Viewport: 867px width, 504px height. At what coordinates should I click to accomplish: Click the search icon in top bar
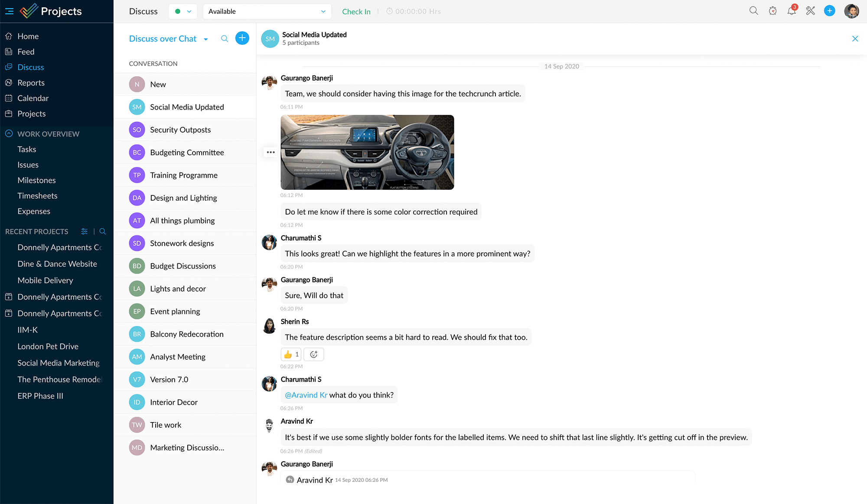tap(755, 11)
